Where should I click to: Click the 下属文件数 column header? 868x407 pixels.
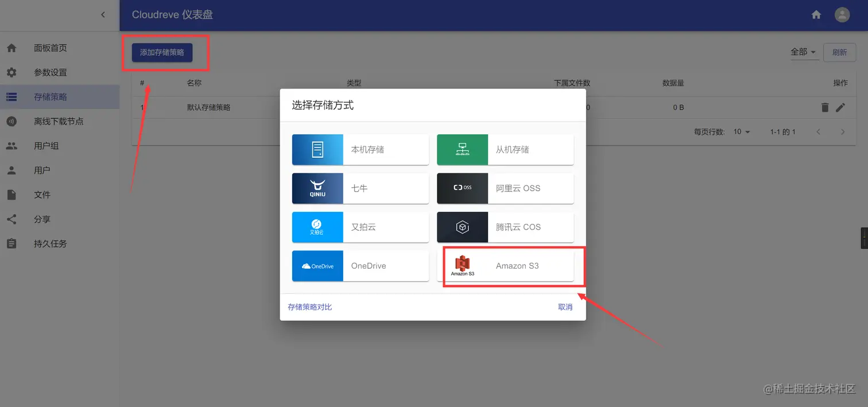pos(572,83)
